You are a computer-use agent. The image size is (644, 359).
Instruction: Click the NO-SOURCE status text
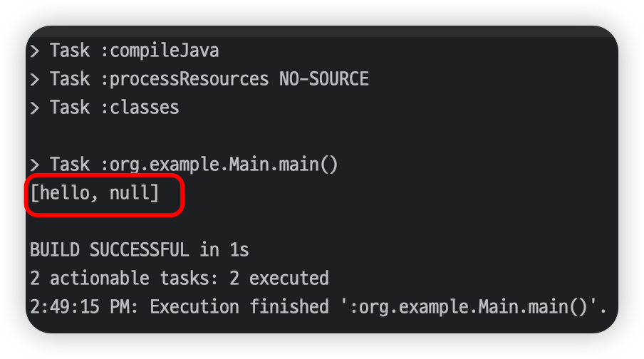[x=323, y=79]
